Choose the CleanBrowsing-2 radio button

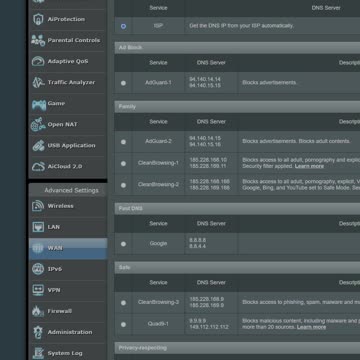[x=123, y=185]
